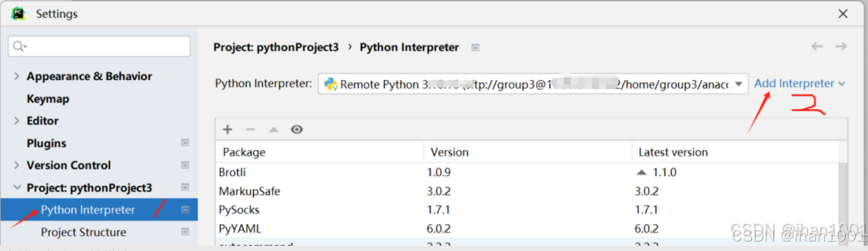Click the Latest version column header
868x251 pixels.
click(673, 152)
